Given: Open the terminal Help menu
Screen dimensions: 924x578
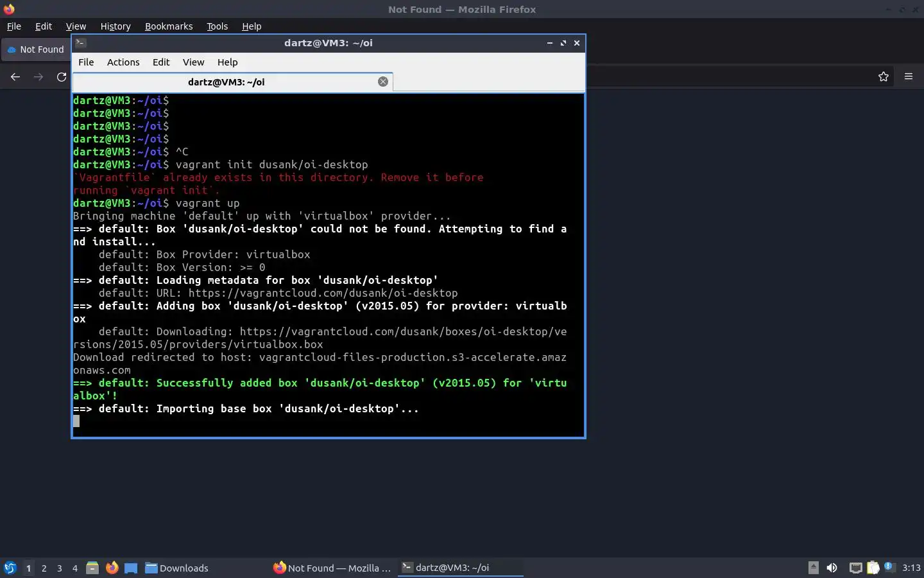Looking at the screenshot, I should point(227,62).
